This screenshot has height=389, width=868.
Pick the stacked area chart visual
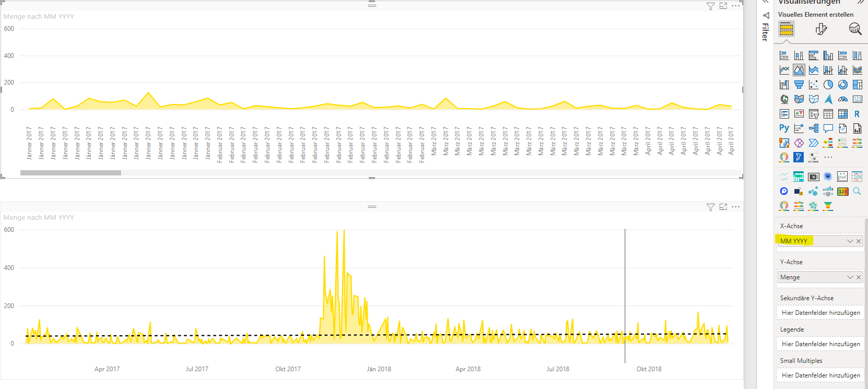(814, 70)
